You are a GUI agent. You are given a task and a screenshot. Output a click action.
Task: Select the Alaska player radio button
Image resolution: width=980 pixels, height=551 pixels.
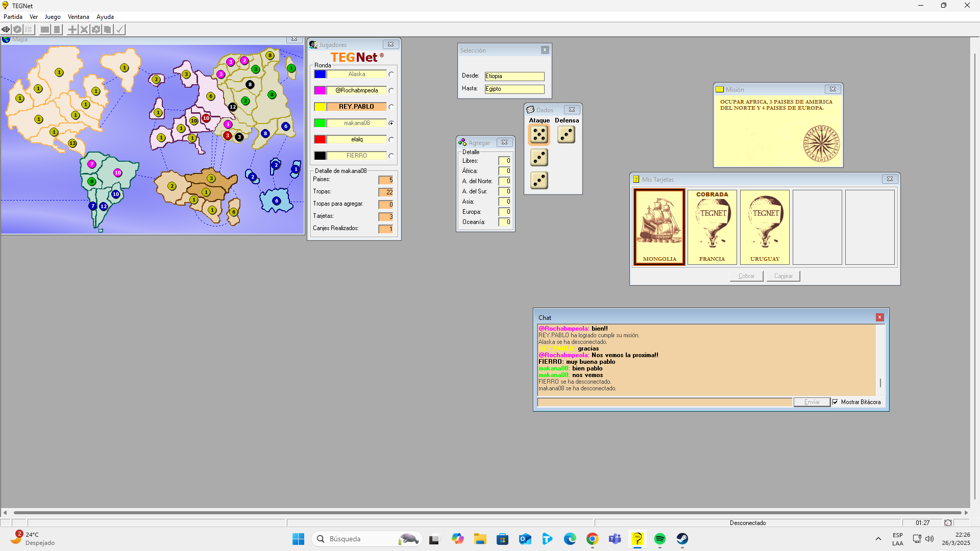click(x=391, y=74)
